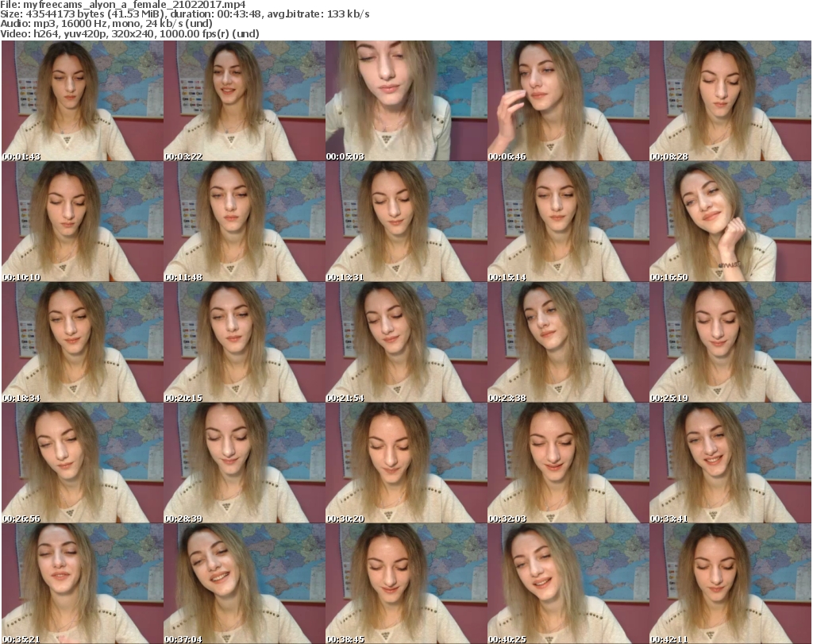Click the thumbnail marked 00:08:28
Viewport: 813px width, 644px height.
click(730, 101)
